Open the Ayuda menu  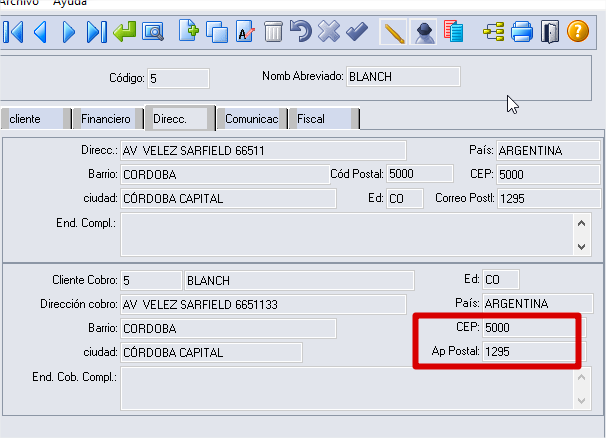pos(70,3)
